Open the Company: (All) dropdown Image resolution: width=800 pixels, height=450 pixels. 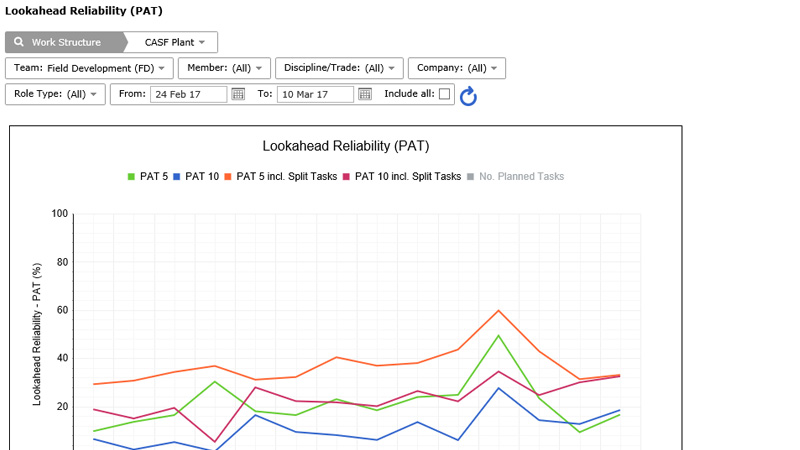[x=457, y=68]
